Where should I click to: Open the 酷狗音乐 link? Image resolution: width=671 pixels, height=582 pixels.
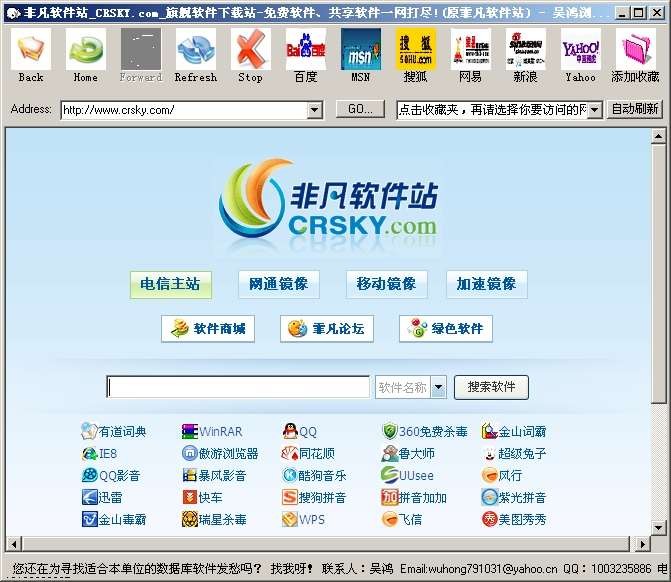(314, 475)
